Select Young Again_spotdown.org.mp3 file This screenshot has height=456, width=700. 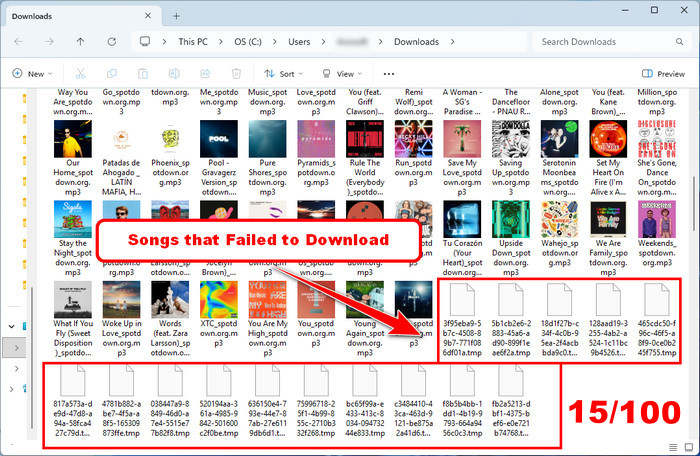(365, 319)
